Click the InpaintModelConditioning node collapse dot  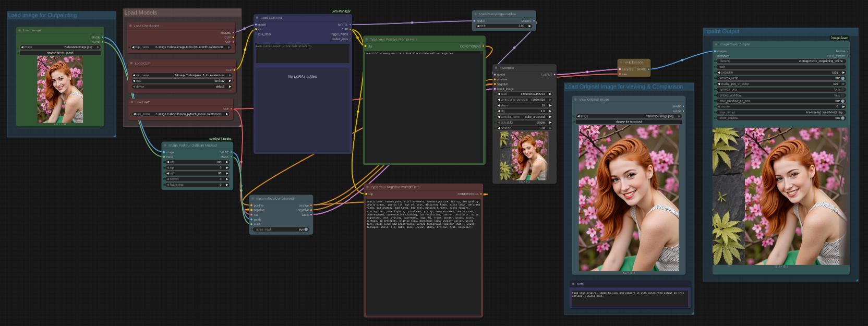[252, 199]
